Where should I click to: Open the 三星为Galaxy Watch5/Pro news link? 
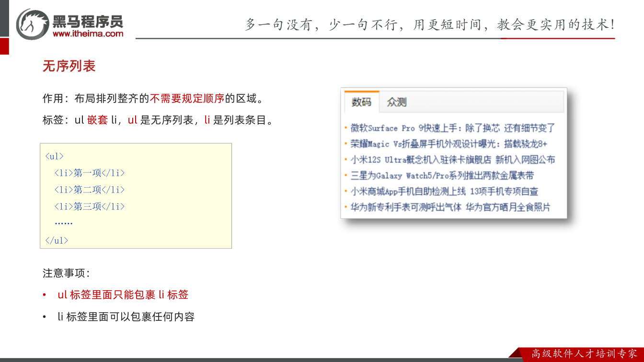pos(442,175)
